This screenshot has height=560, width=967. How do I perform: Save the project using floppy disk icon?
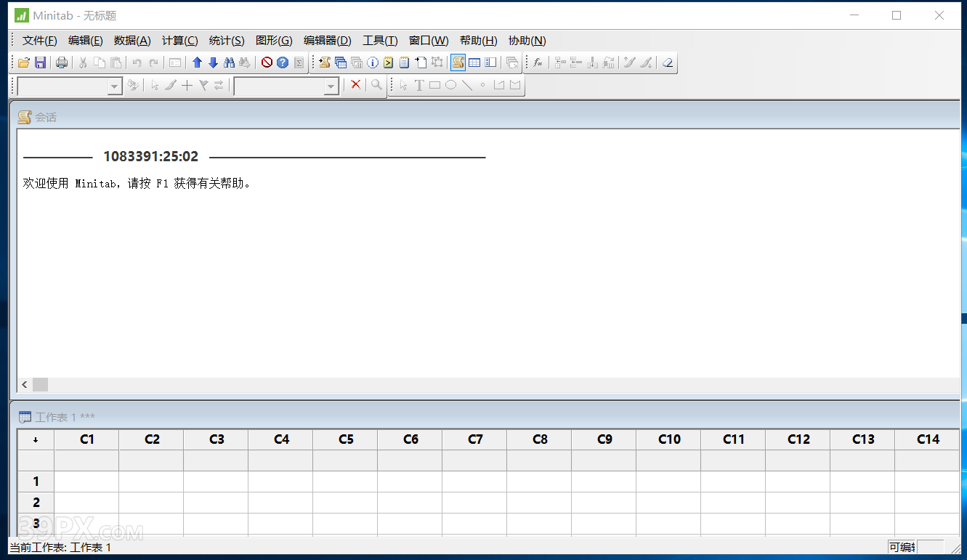[x=41, y=63]
